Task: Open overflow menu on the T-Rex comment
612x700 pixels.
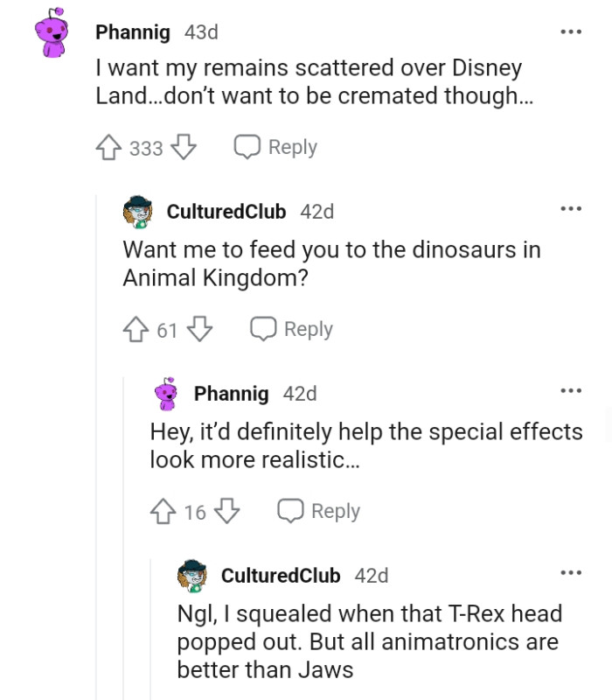Action: tap(570, 571)
